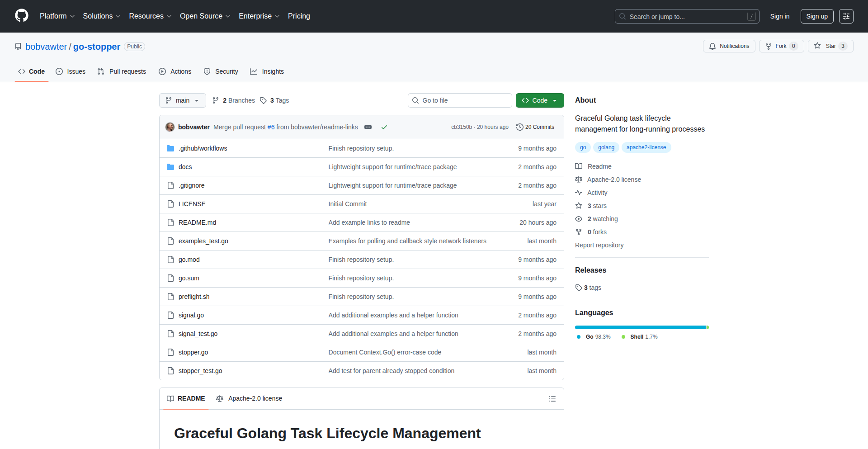Open the stopper.go file link
Image resolution: width=868 pixels, height=449 pixels.
(193, 352)
